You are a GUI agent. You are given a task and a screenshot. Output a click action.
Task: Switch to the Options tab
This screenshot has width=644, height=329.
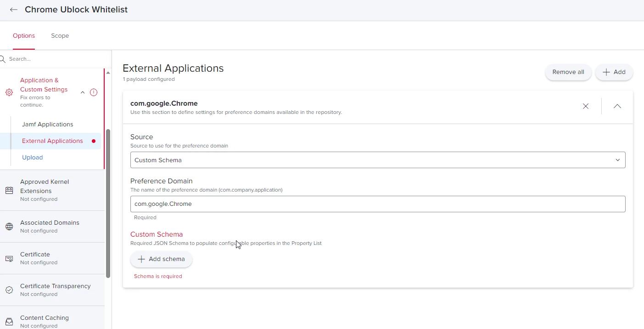tap(24, 36)
